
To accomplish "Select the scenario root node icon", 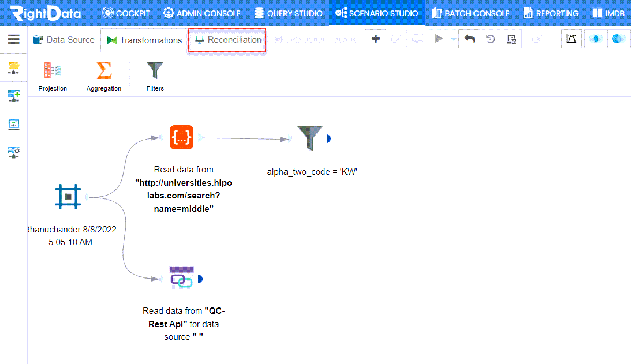I will (x=68, y=197).
